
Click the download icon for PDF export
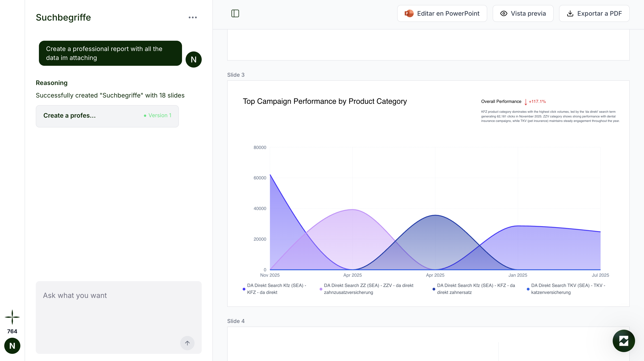point(570,13)
